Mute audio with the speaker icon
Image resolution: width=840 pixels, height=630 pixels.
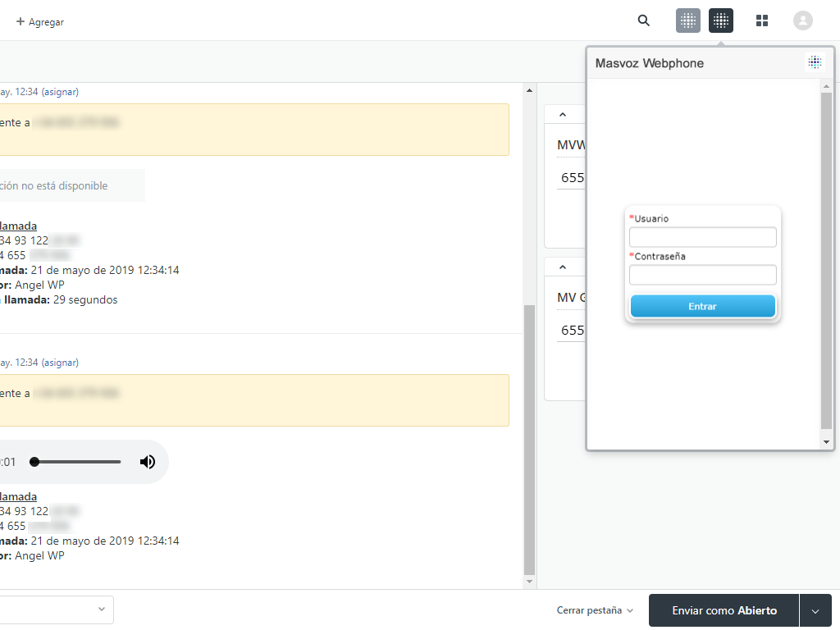(148, 461)
